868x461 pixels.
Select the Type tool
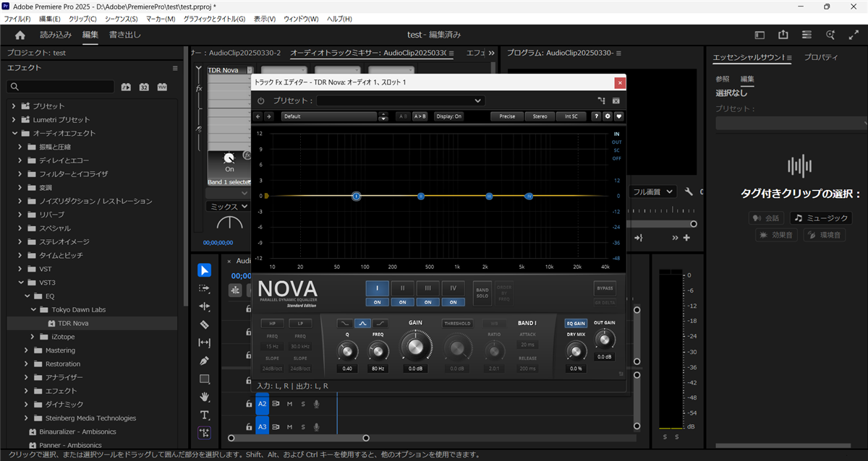point(205,415)
